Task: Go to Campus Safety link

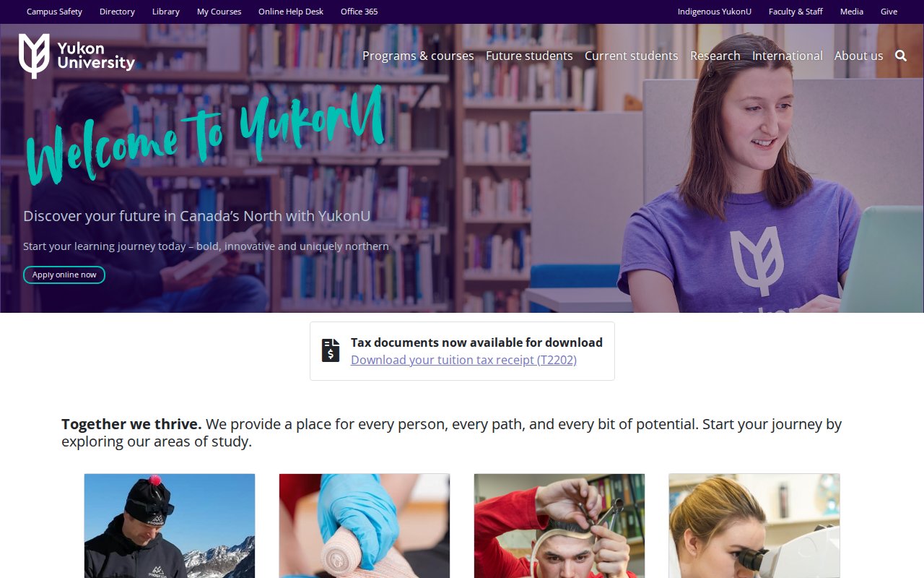Action: coord(54,12)
